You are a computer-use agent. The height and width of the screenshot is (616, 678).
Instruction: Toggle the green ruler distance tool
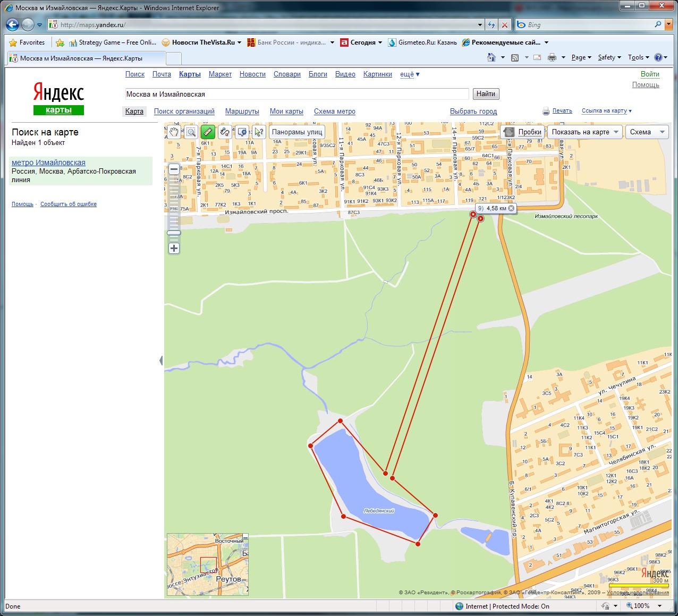pos(208,132)
